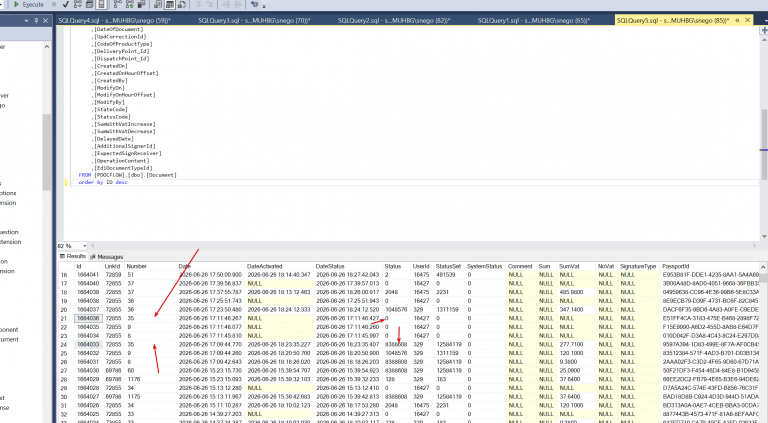Click the PassportId column header
This screenshot has width=768, height=423.
pos(675,266)
